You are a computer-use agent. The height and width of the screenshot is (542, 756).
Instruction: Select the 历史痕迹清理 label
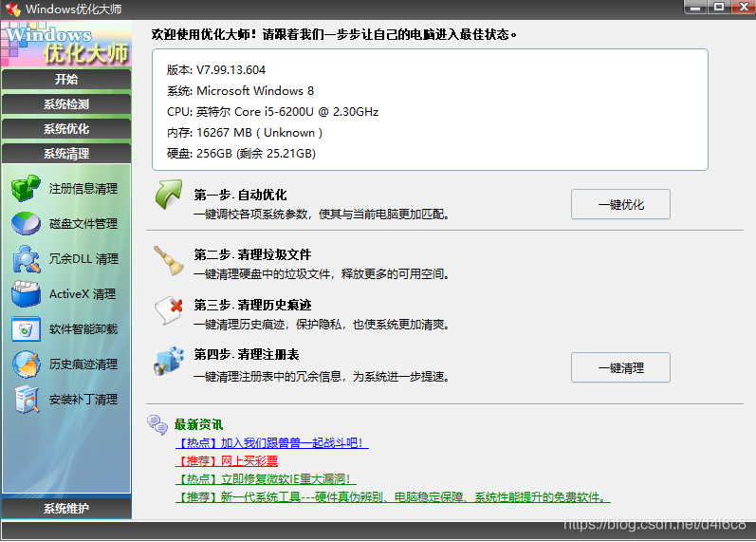coord(83,364)
